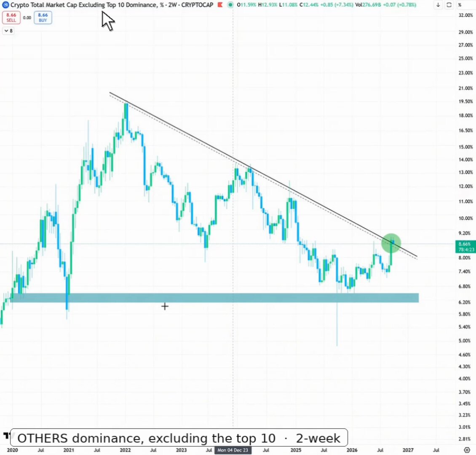Viewport: 476px width, 455px height.
Task: Click the O11.59% open value
Action: coord(246,5)
